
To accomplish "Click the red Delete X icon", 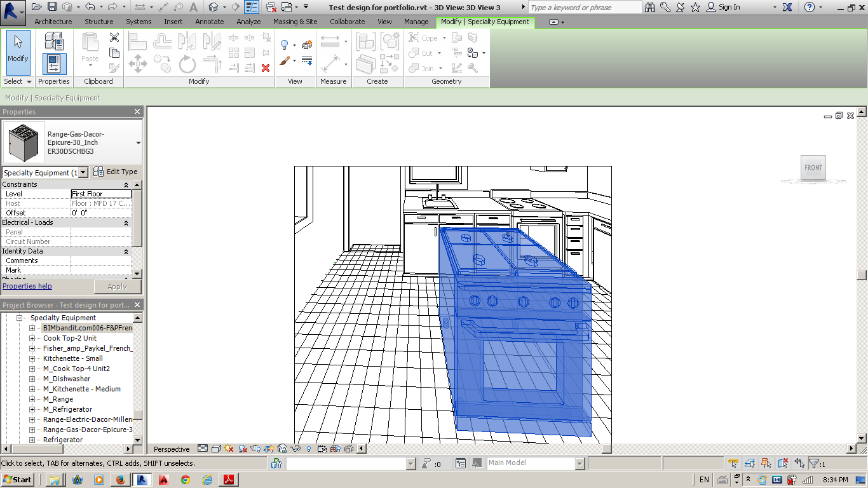I will [266, 67].
